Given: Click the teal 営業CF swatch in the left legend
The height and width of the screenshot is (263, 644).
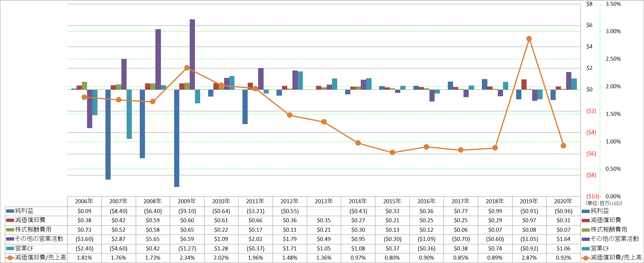Looking at the screenshot, I should coord(10,248).
